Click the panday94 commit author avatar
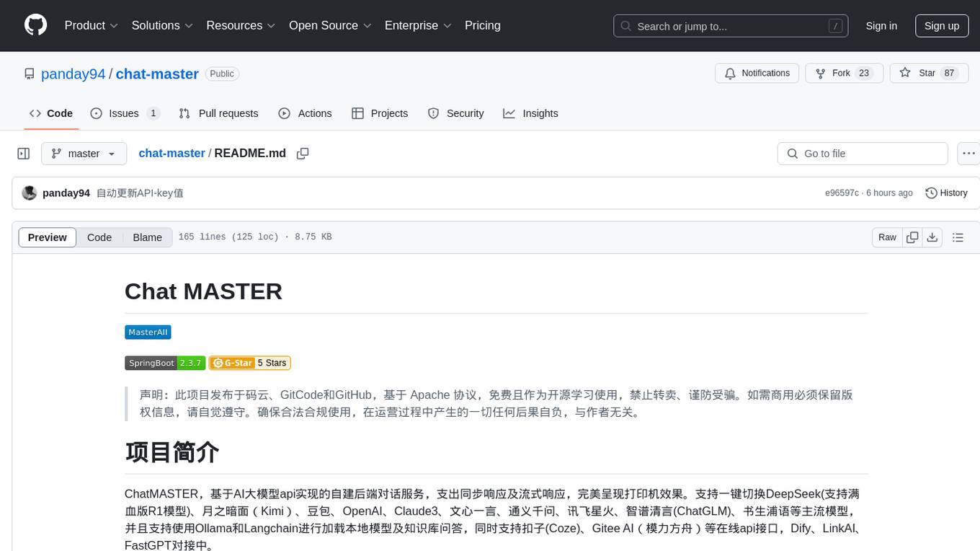Image resolution: width=980 pixels, height=551 pixels. click(x=30, y=193)
